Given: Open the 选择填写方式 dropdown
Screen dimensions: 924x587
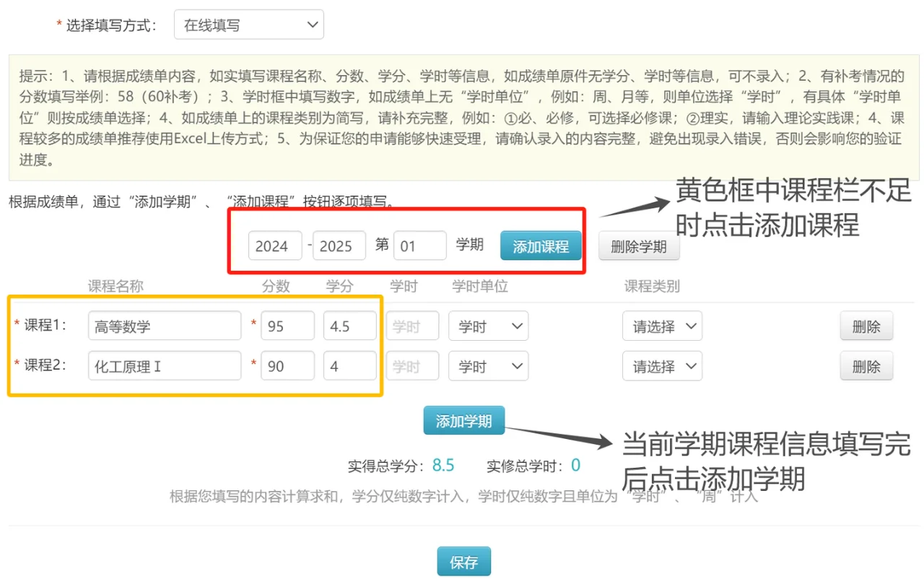Looking at the screenshot, I should point(248,25).
